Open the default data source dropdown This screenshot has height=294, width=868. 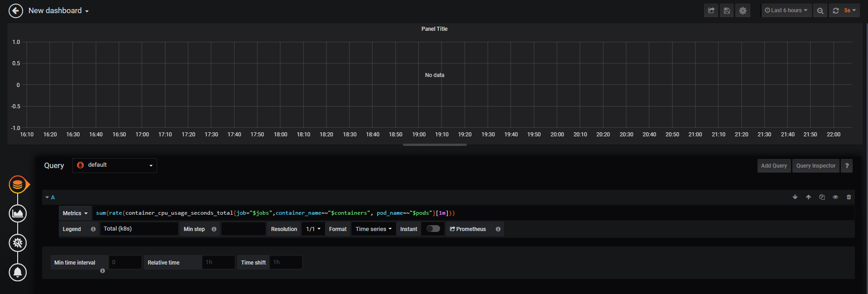(x=115, y=165)
